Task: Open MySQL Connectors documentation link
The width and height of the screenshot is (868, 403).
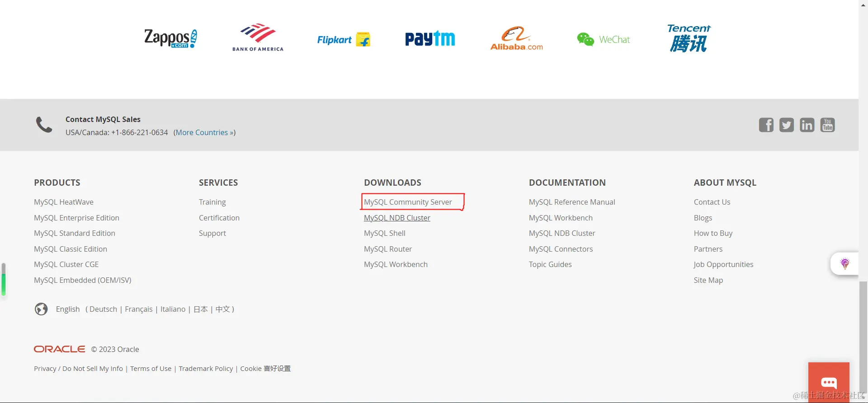Action: pos(561,249)
